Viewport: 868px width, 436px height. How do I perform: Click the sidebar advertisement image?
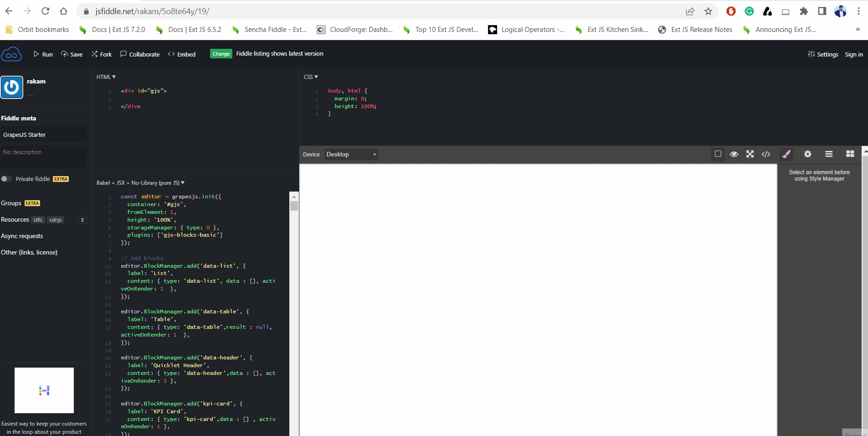(x=44, y=390)
